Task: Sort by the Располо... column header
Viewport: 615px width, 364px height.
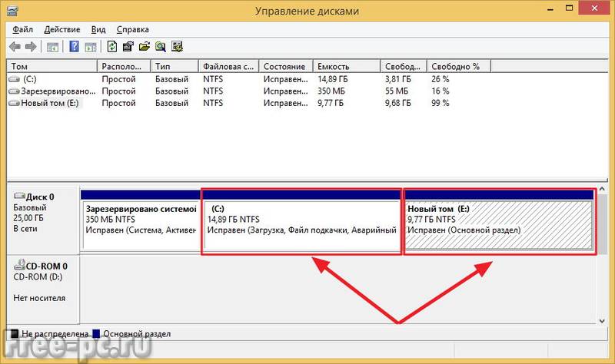Action: (124, 67)
